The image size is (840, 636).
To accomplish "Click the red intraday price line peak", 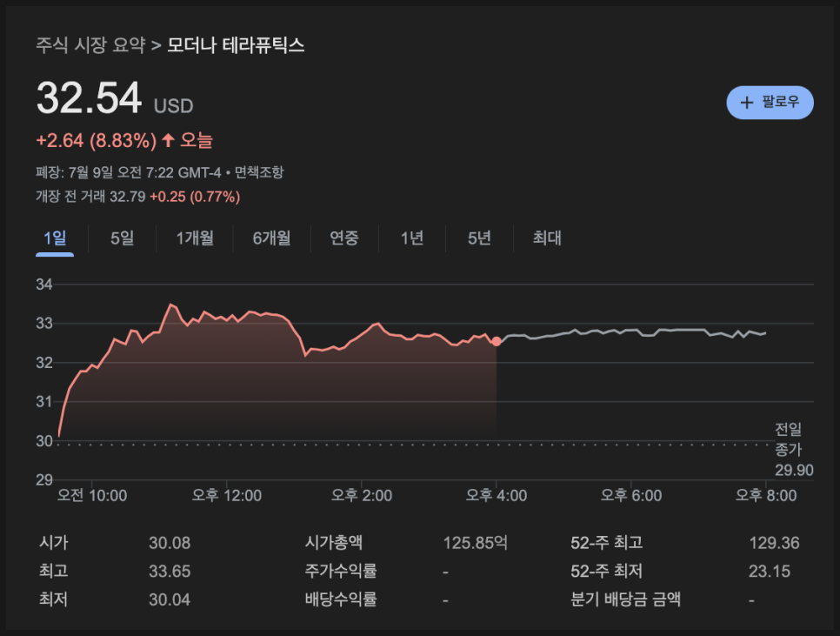I will click(171, 305).
